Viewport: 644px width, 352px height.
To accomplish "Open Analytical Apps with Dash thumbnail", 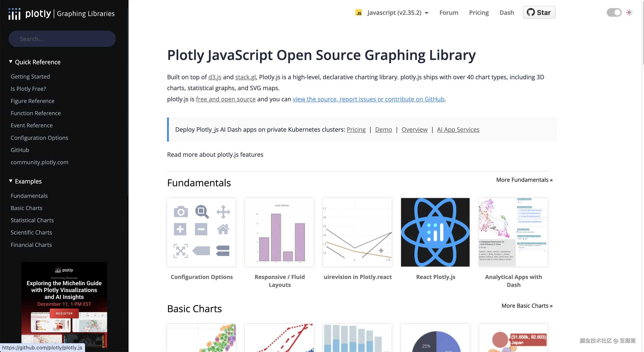I will tap(513, 232).
